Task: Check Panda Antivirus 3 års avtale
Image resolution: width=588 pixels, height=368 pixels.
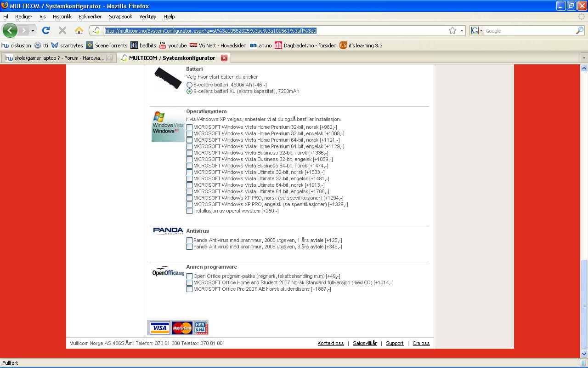Action: 189,247
